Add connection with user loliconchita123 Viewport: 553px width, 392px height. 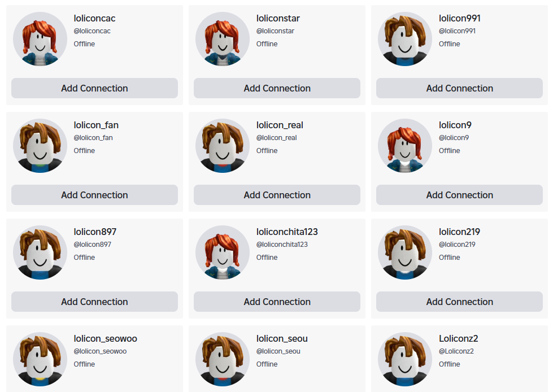coord(277,302)
